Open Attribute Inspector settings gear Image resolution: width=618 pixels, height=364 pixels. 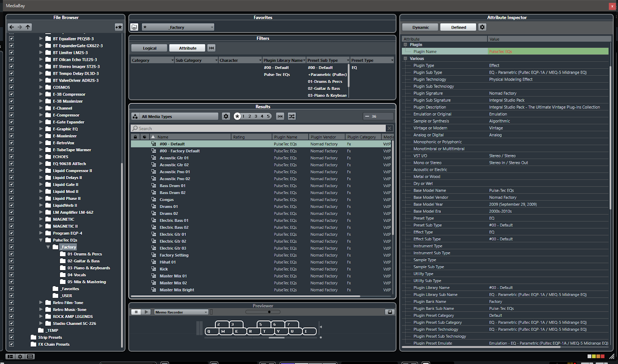(x=482, y=27)
